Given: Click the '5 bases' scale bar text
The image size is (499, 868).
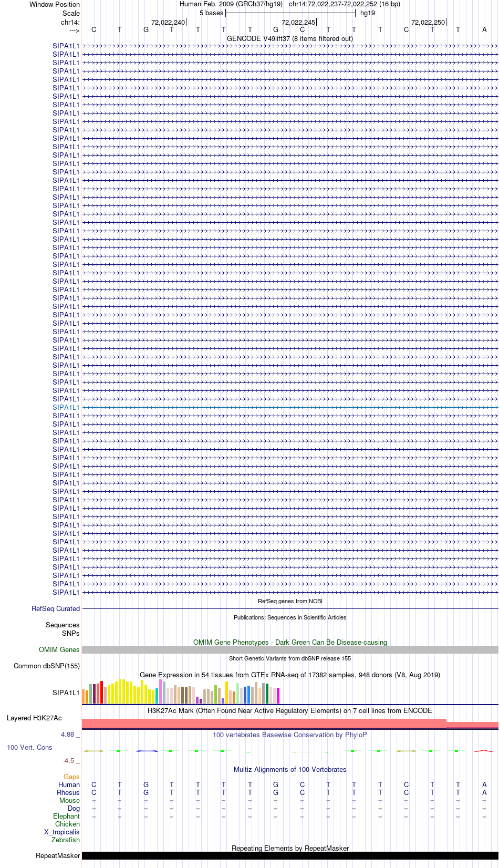Looking at the screenshot, I should (211, 13).
